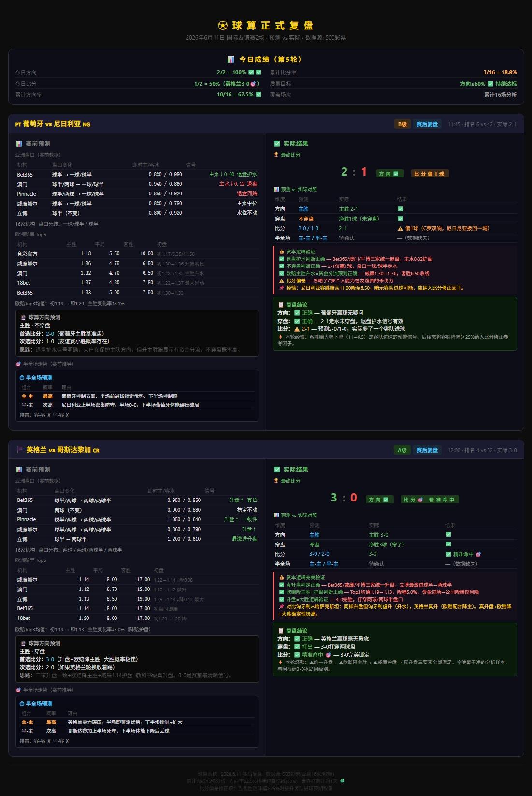Click the 2 : 1 final score
This screenshot has height=796, width=532.
354,172
